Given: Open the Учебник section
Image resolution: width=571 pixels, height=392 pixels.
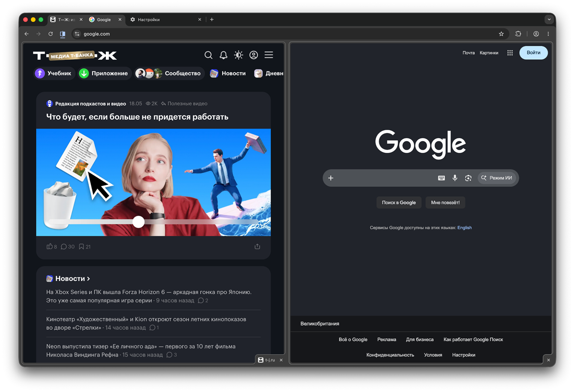Looking at the screenshot, I should click(x=54, y=73).
